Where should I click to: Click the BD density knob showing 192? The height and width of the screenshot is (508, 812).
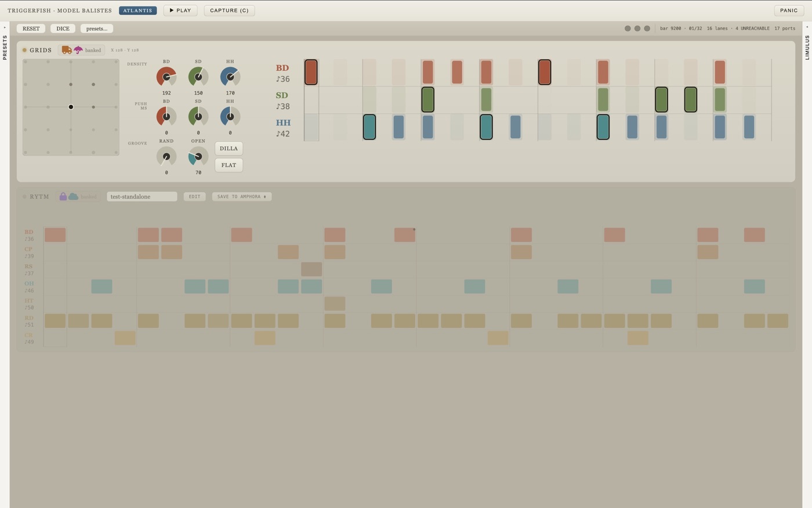point(166,77)
